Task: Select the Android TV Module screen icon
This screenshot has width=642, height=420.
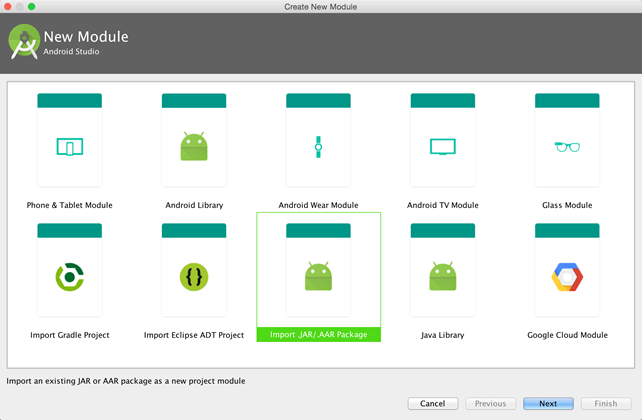Action: 443,147
